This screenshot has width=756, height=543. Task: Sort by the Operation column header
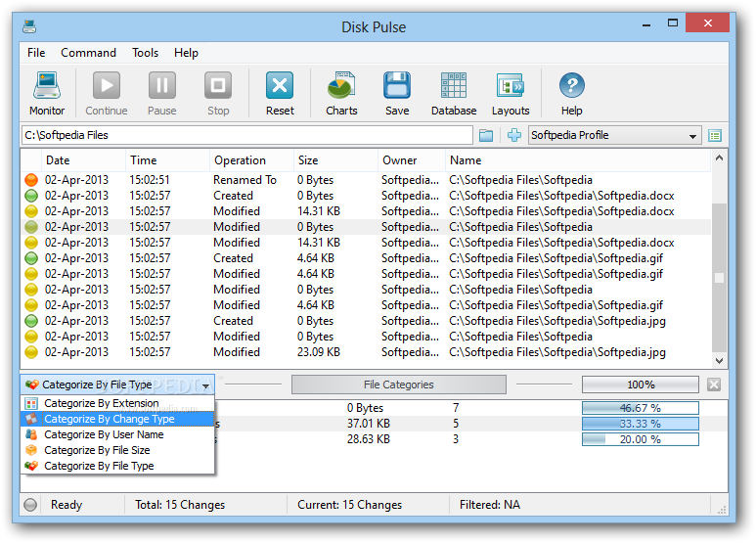251,160
